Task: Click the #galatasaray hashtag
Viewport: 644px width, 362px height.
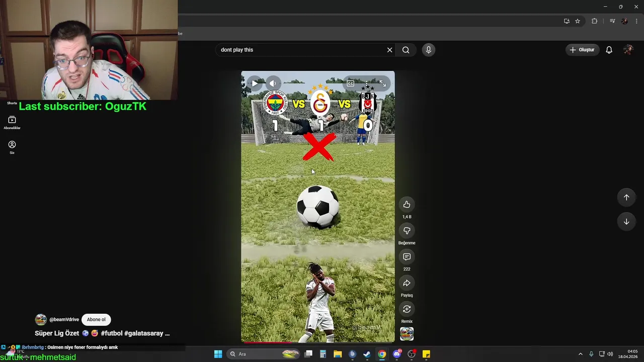Action: (x=143, y=333)
